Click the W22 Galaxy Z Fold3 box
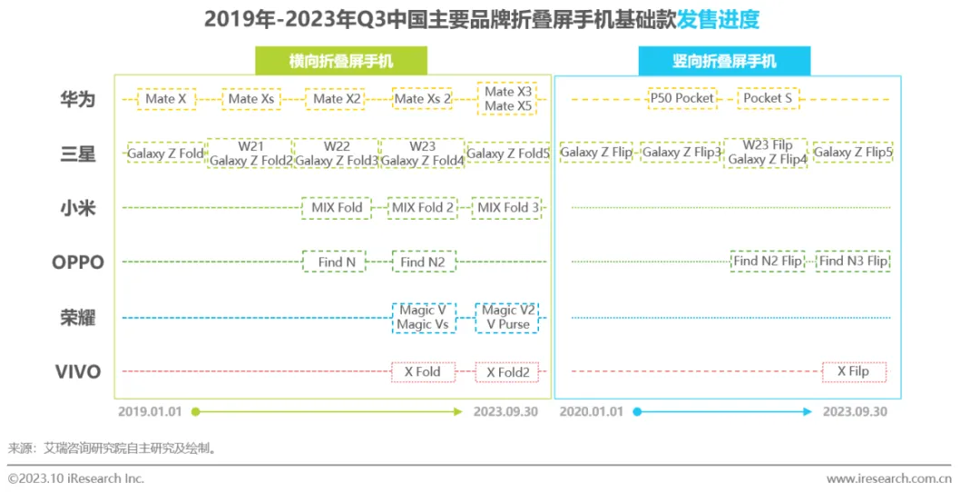 pyautogui.click(x=337, y=153)
